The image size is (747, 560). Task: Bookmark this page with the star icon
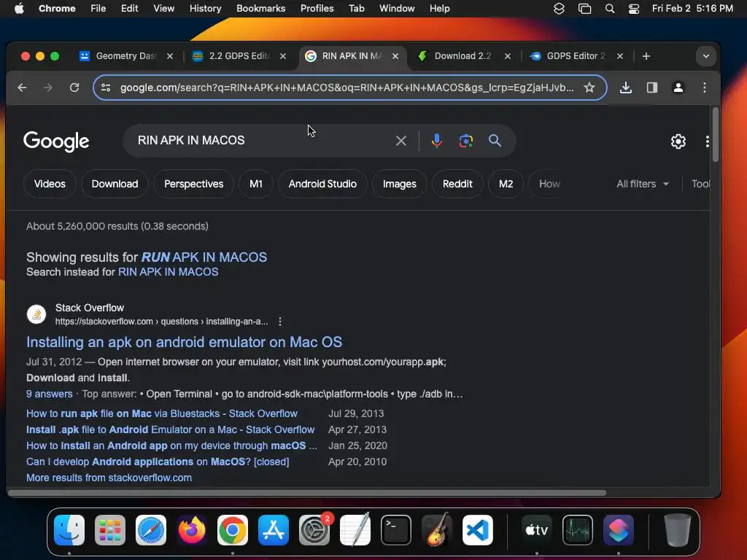(x=589, y=87)
